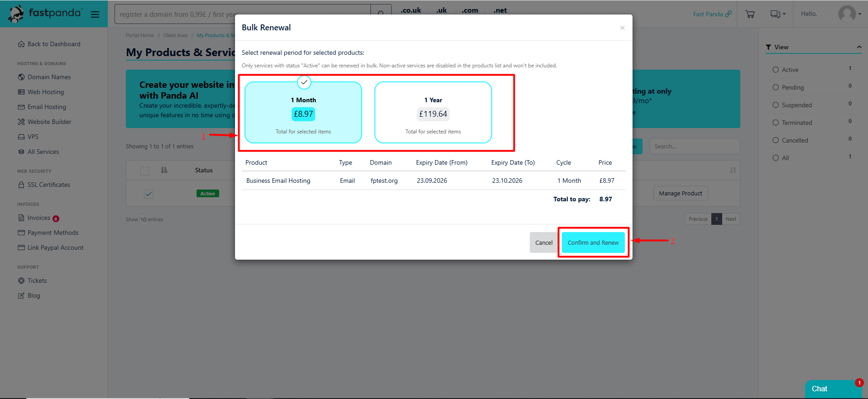
Task: Click the Cancel button
Action: 543,242
